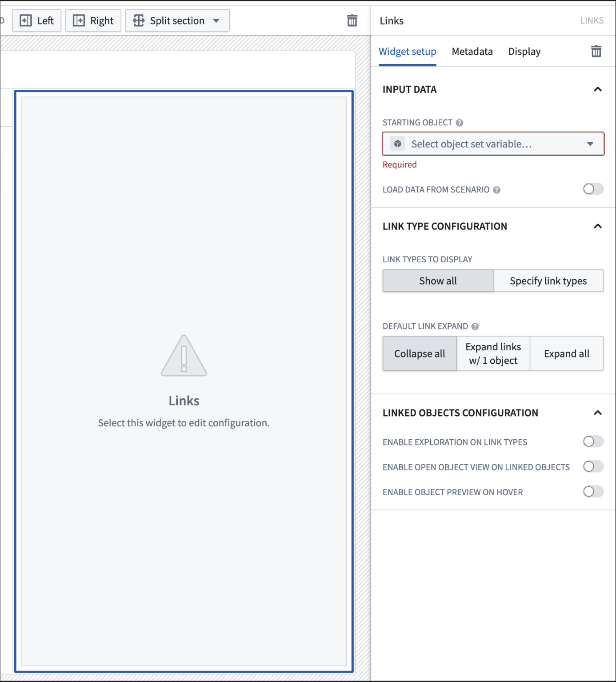Toggle Load Data From Scenario

tap(593, 189)
